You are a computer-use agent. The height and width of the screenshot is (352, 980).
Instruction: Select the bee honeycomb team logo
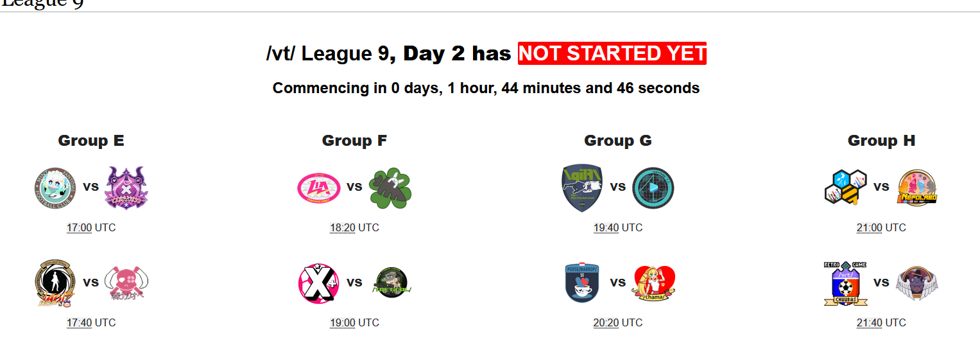click(x=846, y=188)
